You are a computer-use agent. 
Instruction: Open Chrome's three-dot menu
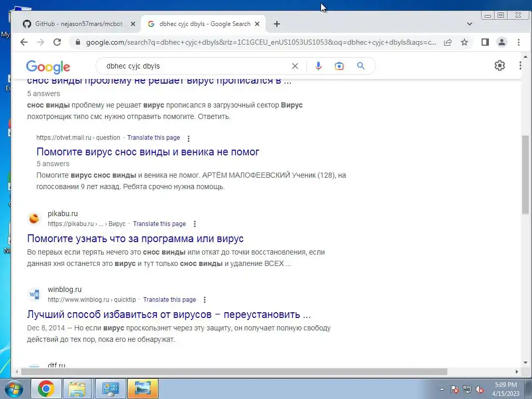click(x=518, y=42)
